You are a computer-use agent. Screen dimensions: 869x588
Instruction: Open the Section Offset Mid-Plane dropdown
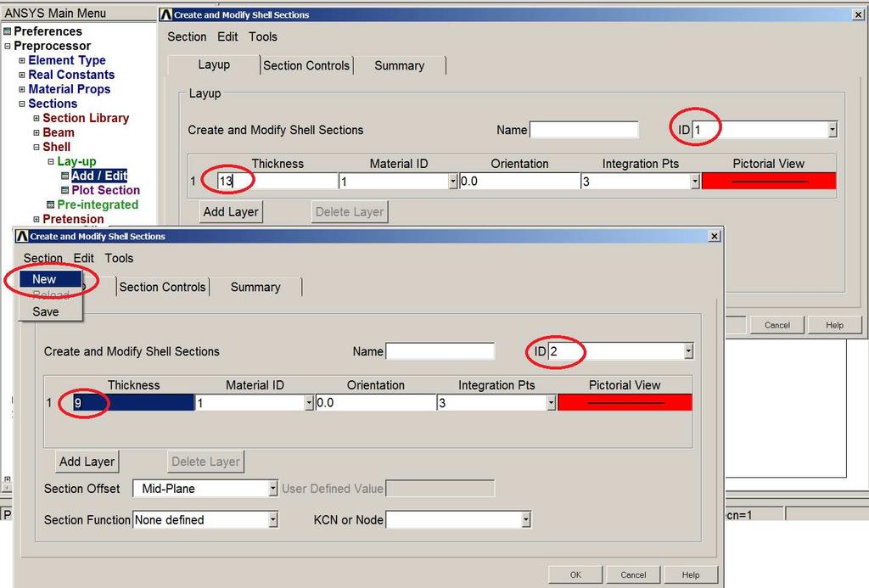pos(272,488)
